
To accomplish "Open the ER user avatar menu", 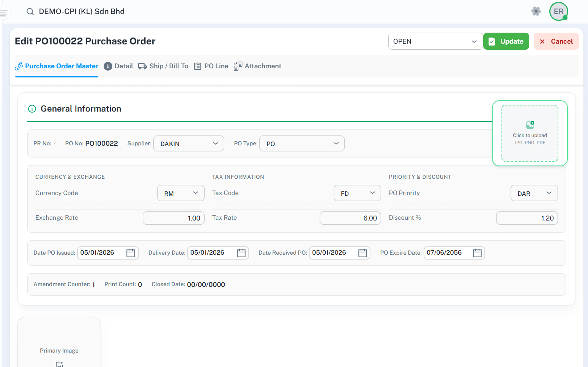I will [x=558, y=11].
